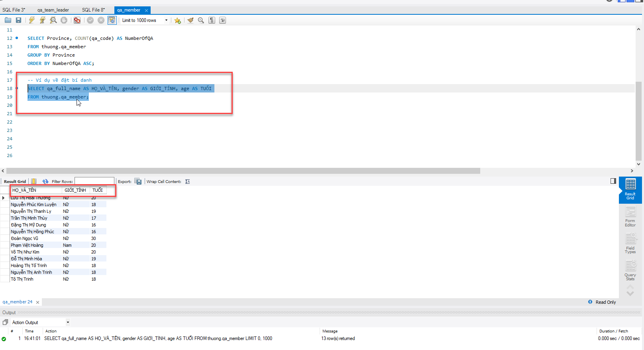
Task: Execute statement under cursor icon
Action: (x=43, y=20)
